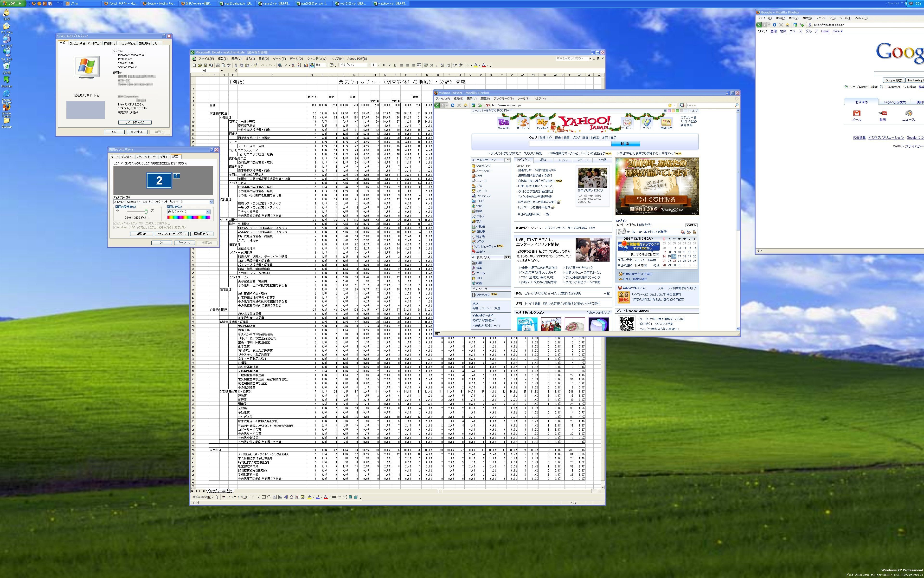Click the 詳細設定 button in display properties
This screenshot has height=578, width=924.
(x=202, y=234)
